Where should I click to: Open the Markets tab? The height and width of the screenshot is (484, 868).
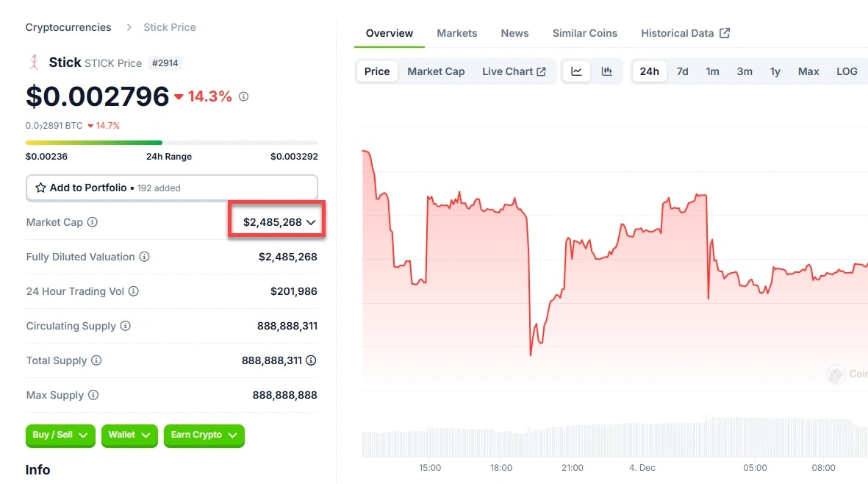coord(456,33)
